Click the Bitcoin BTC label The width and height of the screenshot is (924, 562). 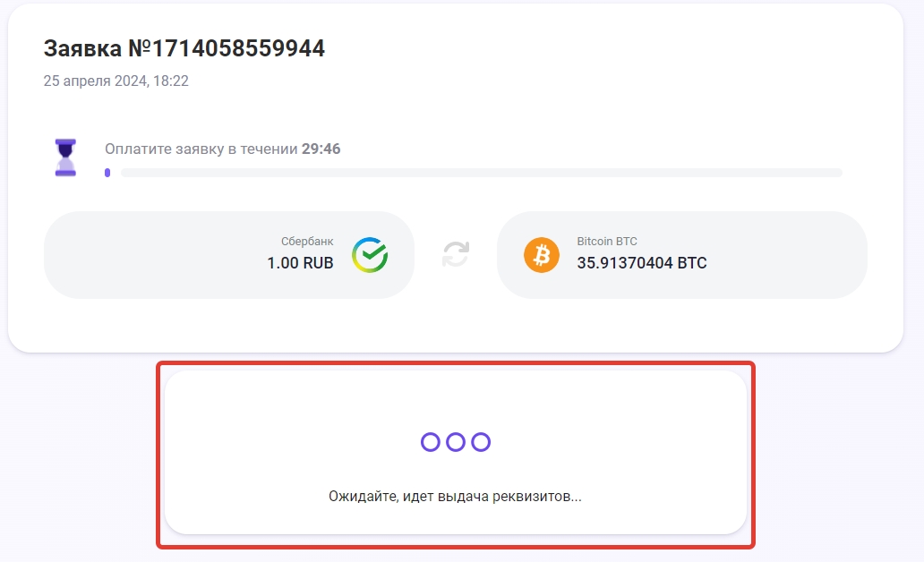pyautogui.click(x=607, y=242)
